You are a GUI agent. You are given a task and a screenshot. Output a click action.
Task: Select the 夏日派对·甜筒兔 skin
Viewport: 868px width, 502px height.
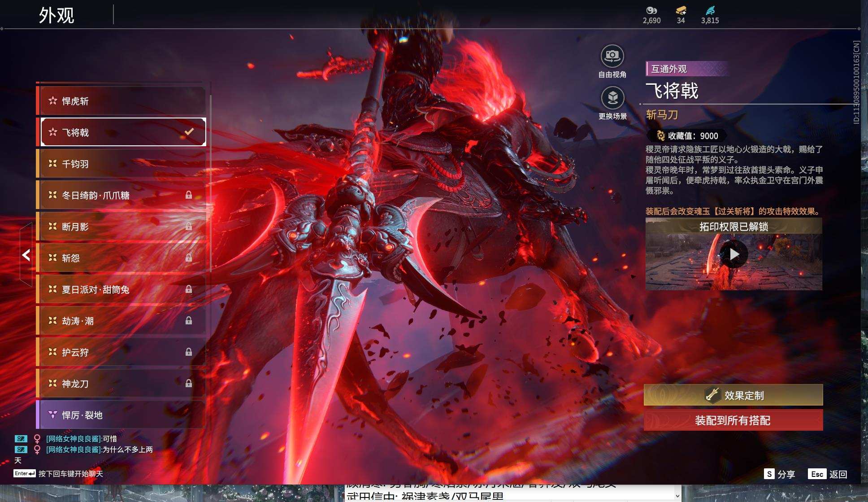pyautogui.click(x=121, y=289)
